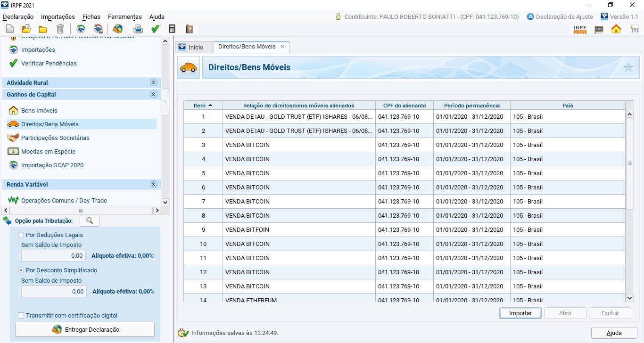This screenshot has width=644, height=343.
Task: Click the printer icon in toolbar
Action: [138, 29]
